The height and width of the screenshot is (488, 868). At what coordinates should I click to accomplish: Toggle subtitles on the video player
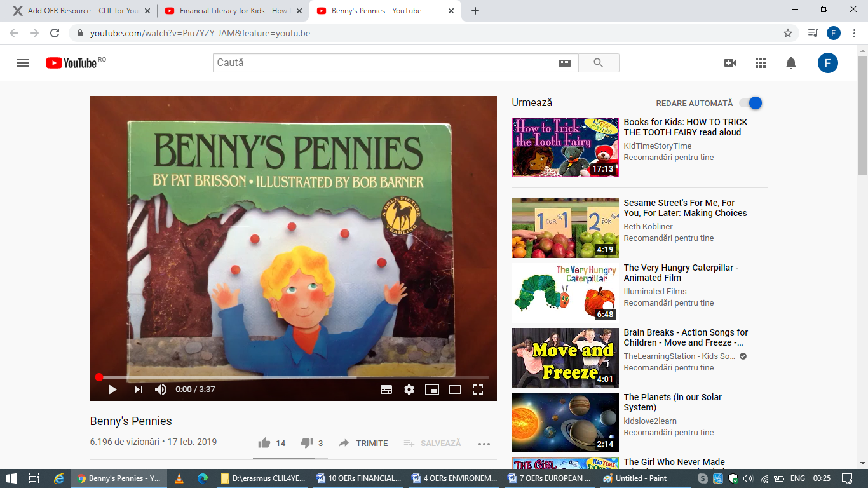(386, 390)
